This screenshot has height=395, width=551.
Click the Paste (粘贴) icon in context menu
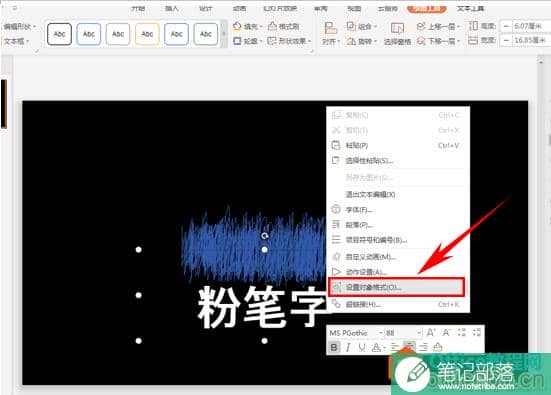pos(336,145)
